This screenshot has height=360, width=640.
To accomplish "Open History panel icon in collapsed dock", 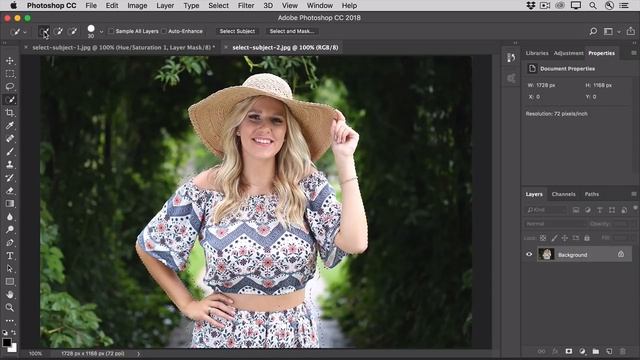I will pos(511,58).
